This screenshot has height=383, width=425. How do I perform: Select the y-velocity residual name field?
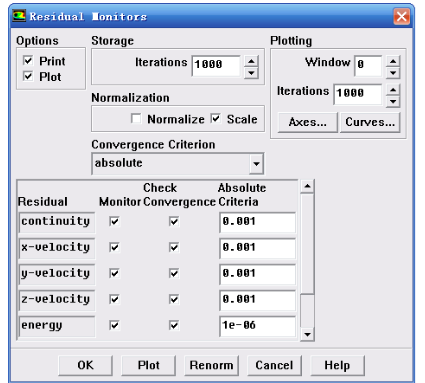click(x=57, y=274)
